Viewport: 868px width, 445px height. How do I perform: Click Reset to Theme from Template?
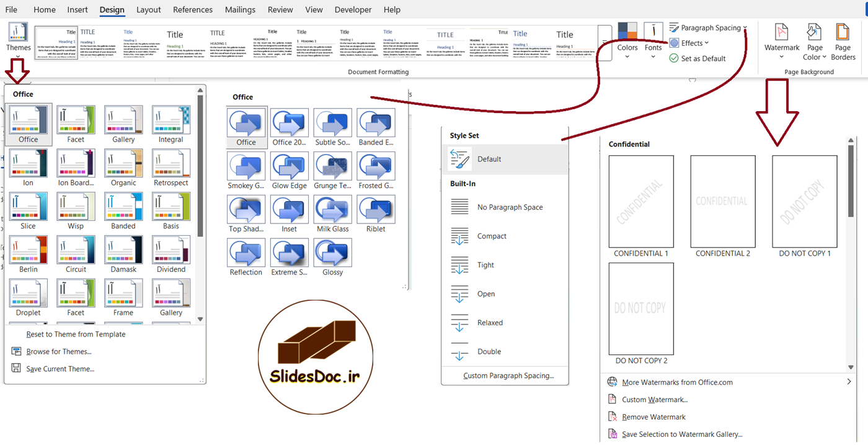pyautogui.click(x=76, y=334)
